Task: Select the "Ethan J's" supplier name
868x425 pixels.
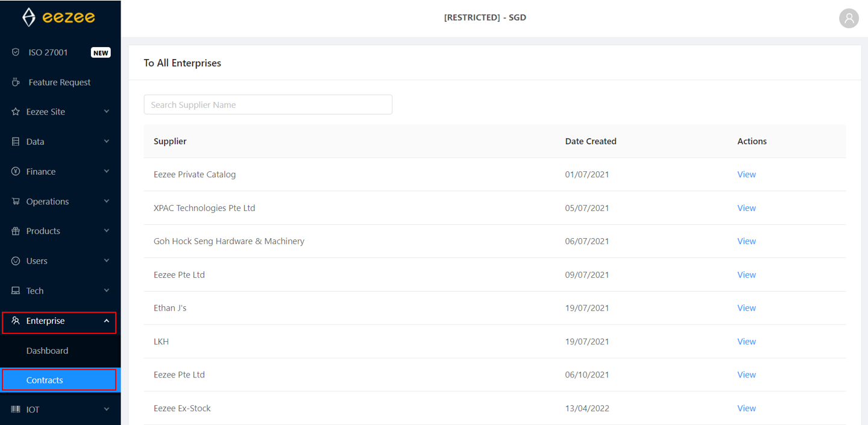Action: [x=170, y=308]
